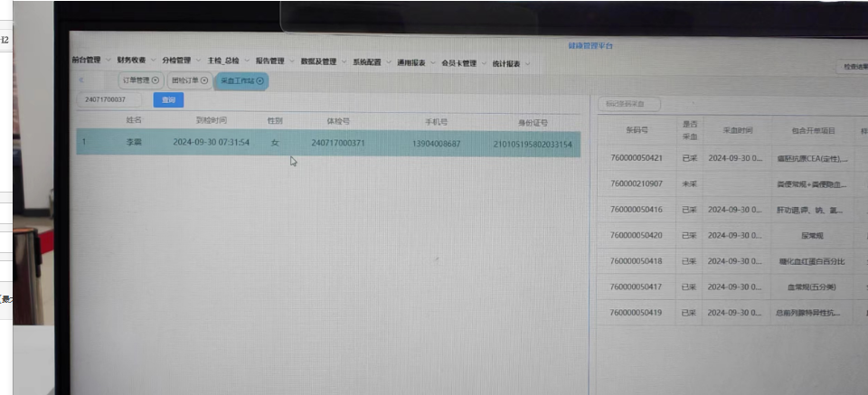Focus the search field containing 24071700037
The width and height of the screenshot is (868, 395).
click(109, 99)
